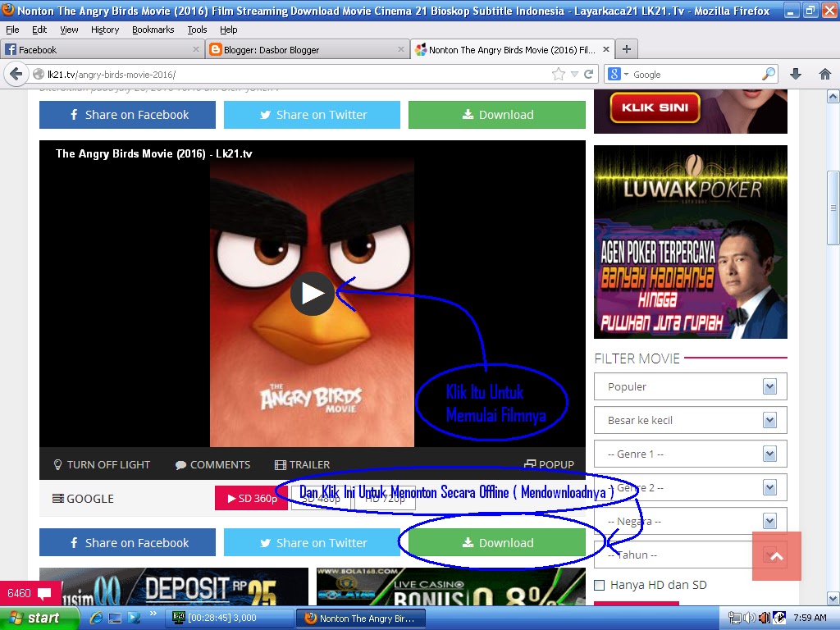Open the File menu
The height and width of the screenshot is (630, 840).
point(12,30)
